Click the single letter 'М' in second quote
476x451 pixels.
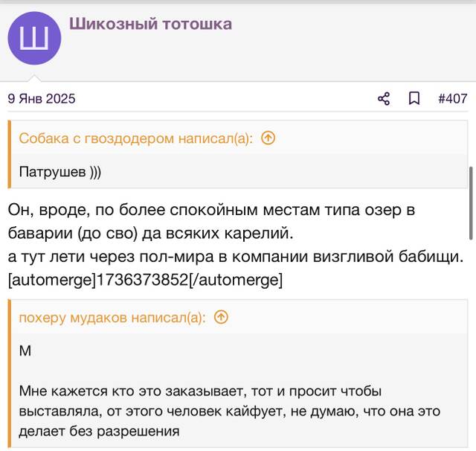(x=25, y=351)
